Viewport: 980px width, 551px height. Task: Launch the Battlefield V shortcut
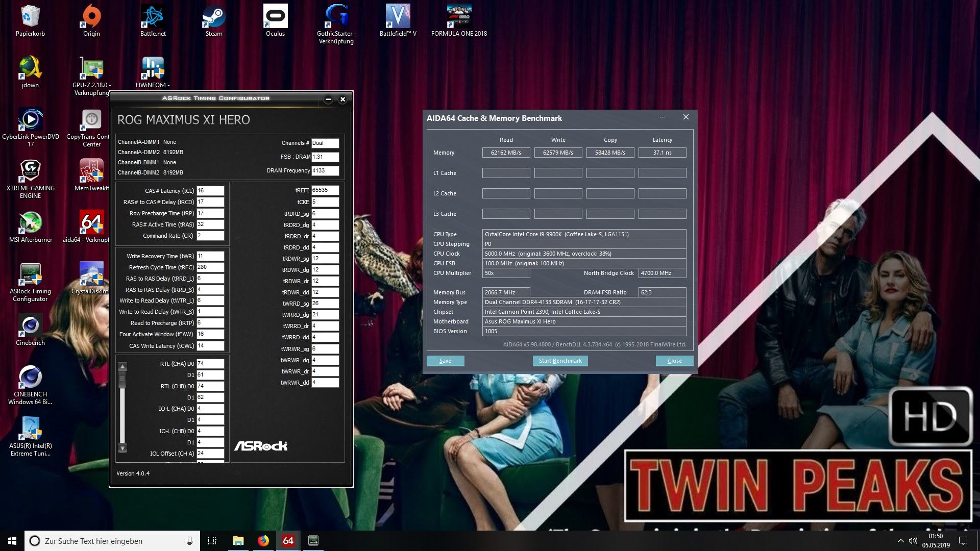coord(398,21)
